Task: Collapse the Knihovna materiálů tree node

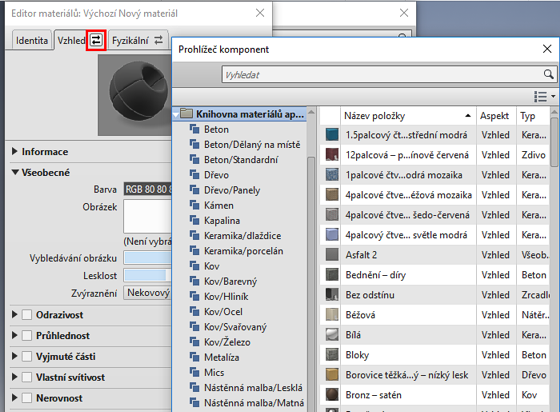Action: point(176,115)
